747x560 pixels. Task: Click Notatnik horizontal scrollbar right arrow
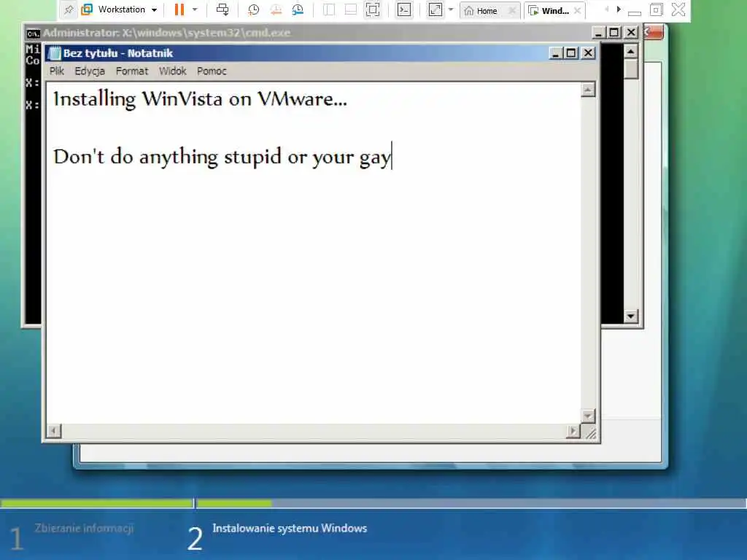[573, 431]
